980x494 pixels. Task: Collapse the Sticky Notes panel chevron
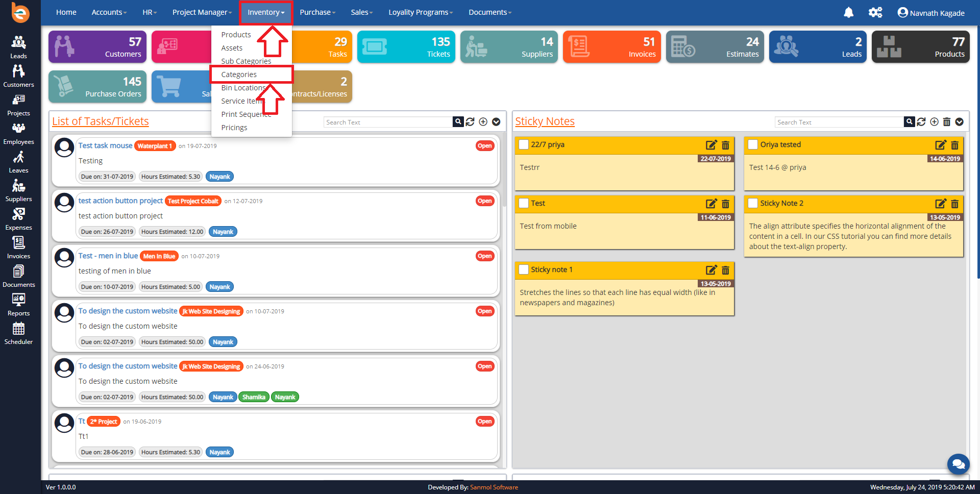point(960,122)
